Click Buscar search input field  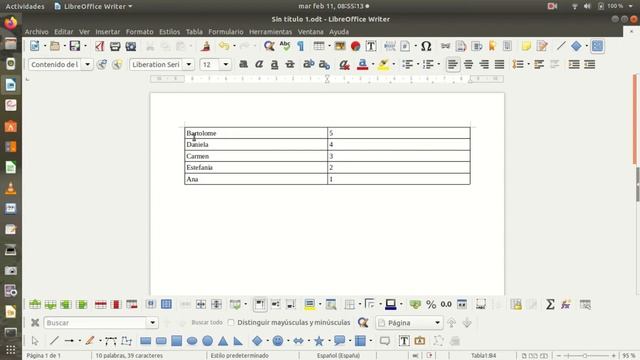tap(96, 322)
